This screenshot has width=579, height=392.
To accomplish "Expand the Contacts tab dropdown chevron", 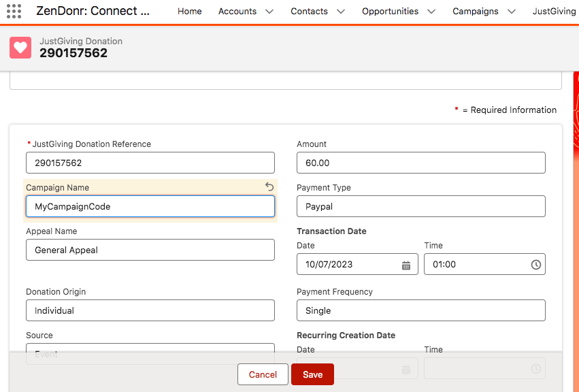I will 341,12.
